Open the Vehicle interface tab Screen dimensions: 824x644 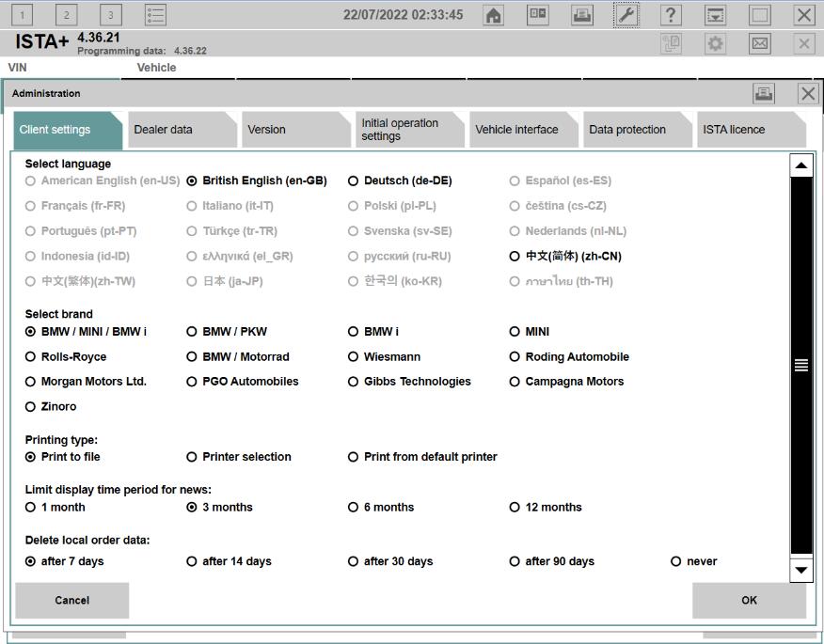pyautogui.click(x=524, y=129)
